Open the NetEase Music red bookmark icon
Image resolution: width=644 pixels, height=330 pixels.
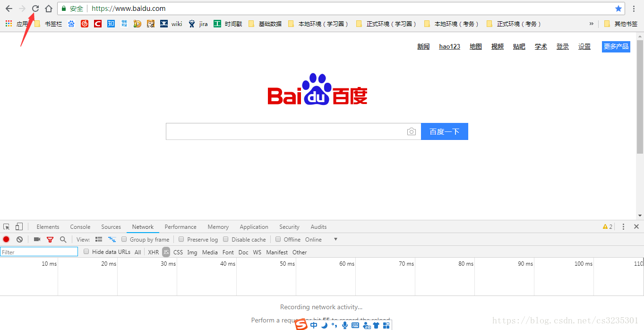point(85,24)
